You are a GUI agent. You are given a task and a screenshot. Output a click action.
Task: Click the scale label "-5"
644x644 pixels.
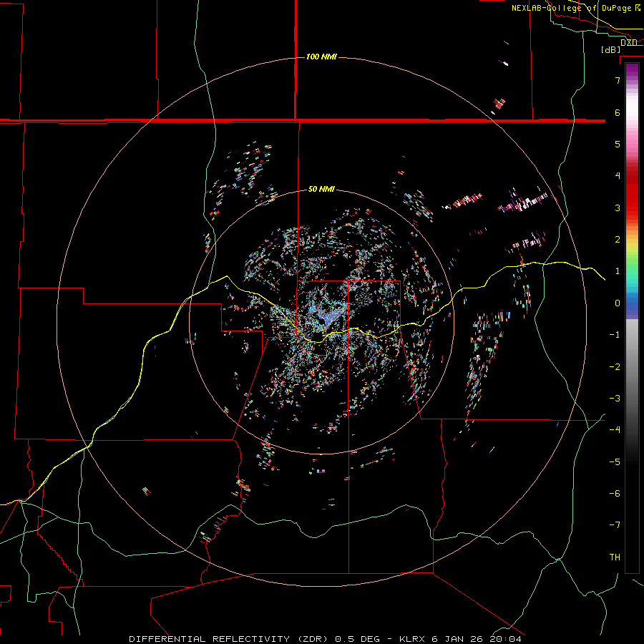point(615,462)
